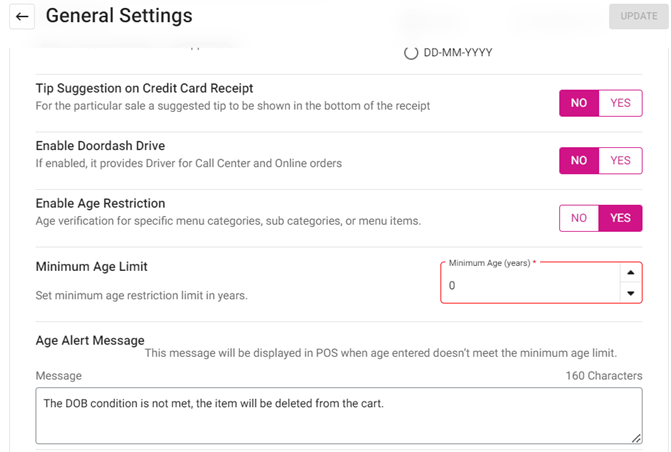Select the DD-MM-YYYY date format radio button
Image resolution: width=671 pixels, height=452 pixels.
[x=411, y=53]
